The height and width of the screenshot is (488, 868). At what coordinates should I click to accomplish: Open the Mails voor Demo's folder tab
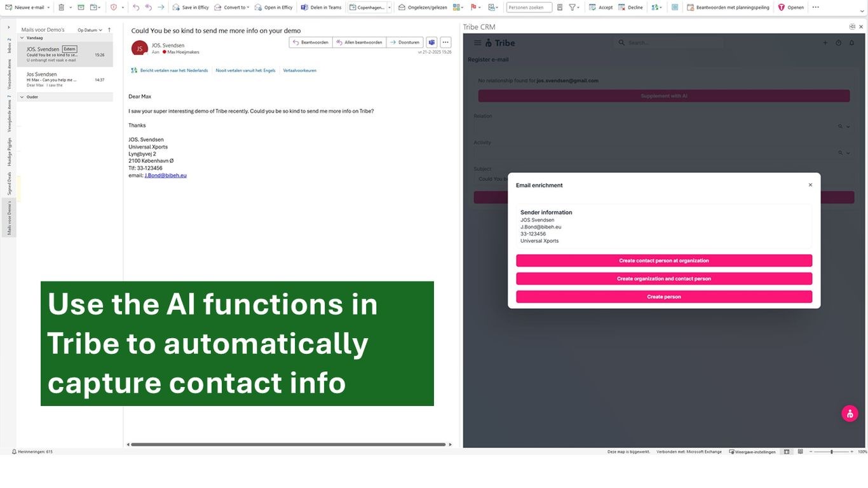tap(9, 218)
